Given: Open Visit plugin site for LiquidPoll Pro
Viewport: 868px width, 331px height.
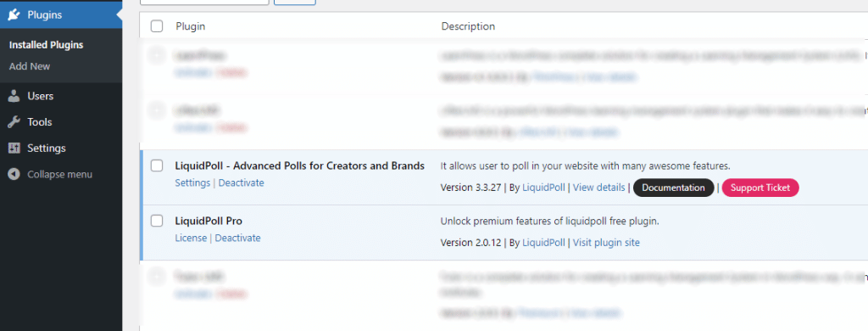Looking at the screenshot, I should pos(606,242).
